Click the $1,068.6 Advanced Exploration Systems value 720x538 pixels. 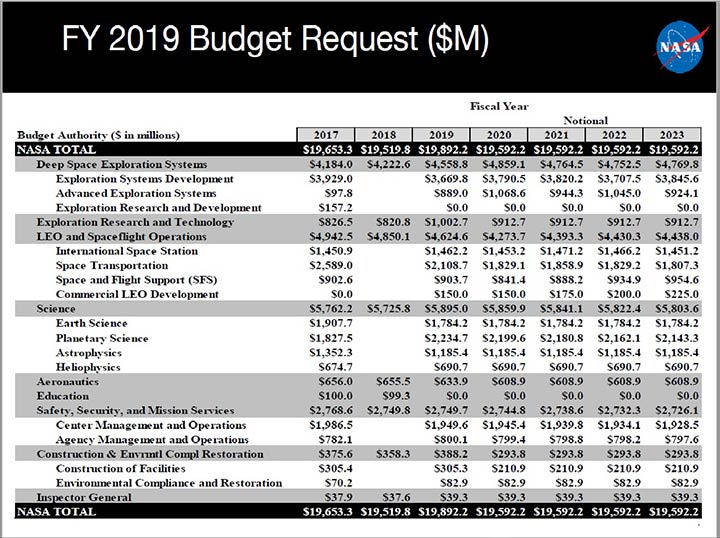(504, 193)
